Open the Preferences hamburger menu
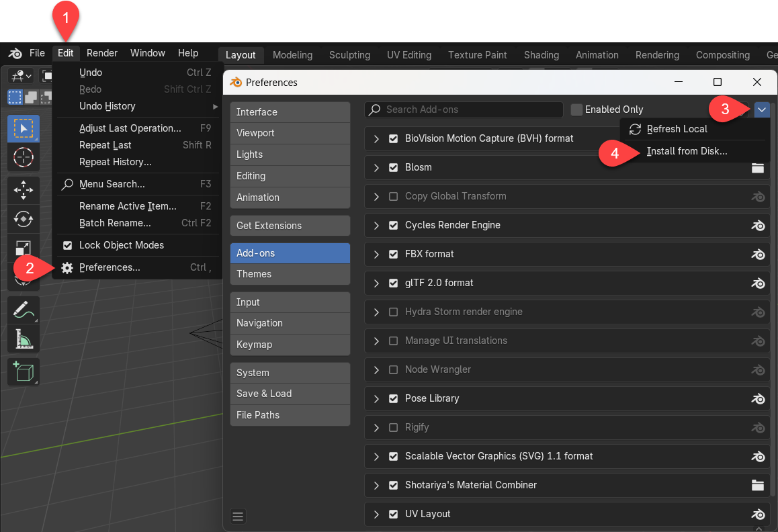Viewport: 778px width, 532px height. pos(238,516)
